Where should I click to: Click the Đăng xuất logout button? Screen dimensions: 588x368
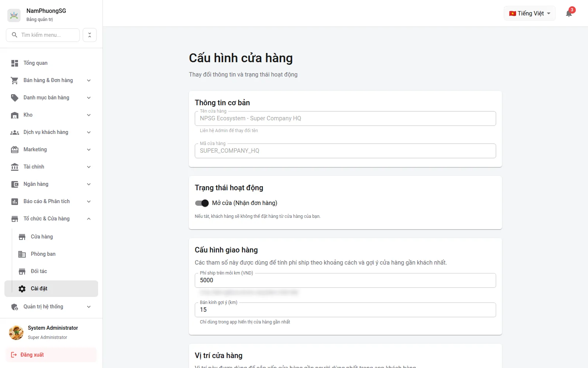[51, 355]
